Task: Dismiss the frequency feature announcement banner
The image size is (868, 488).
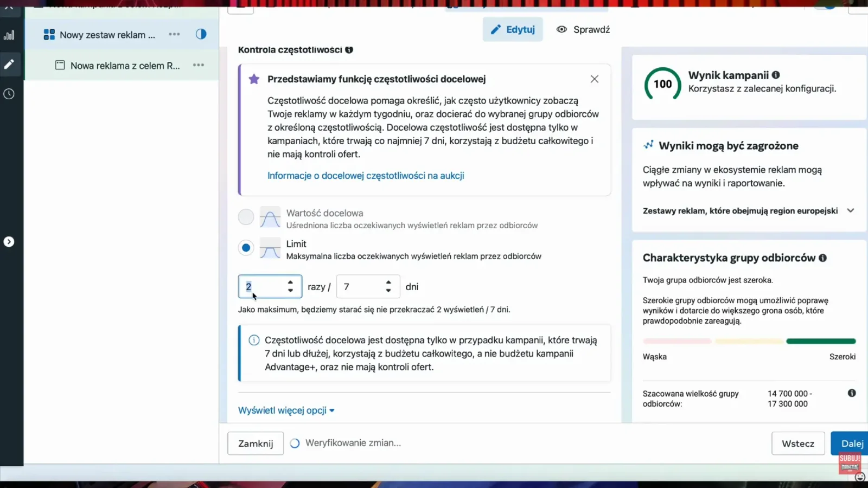Action: pos(595,79)
